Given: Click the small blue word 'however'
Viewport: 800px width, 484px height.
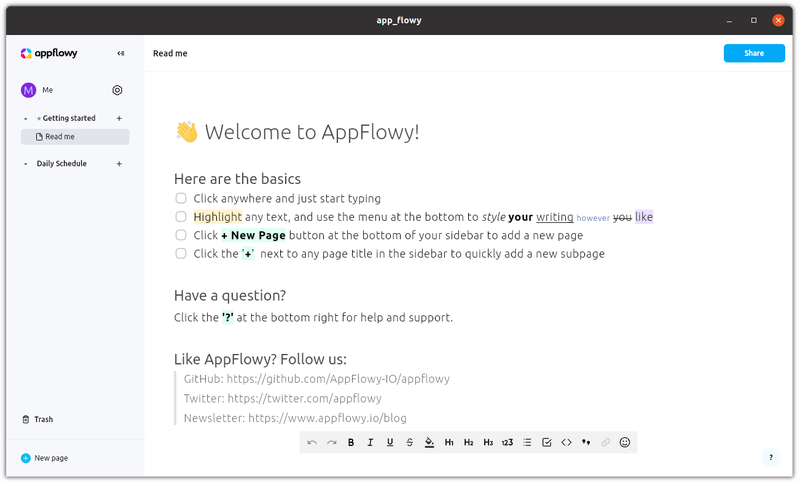Looking at the screenshot, I should pyautogui.click(x=593, y=218).
